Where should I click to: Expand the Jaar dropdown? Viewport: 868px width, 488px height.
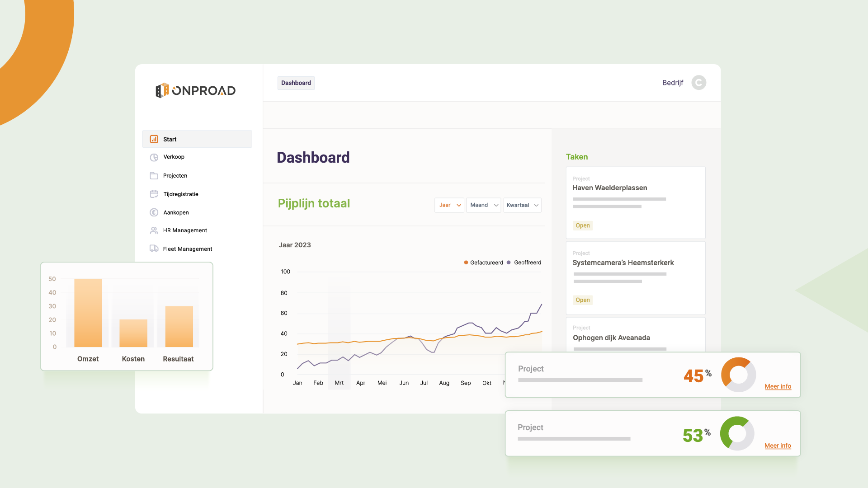pos(449,205)
